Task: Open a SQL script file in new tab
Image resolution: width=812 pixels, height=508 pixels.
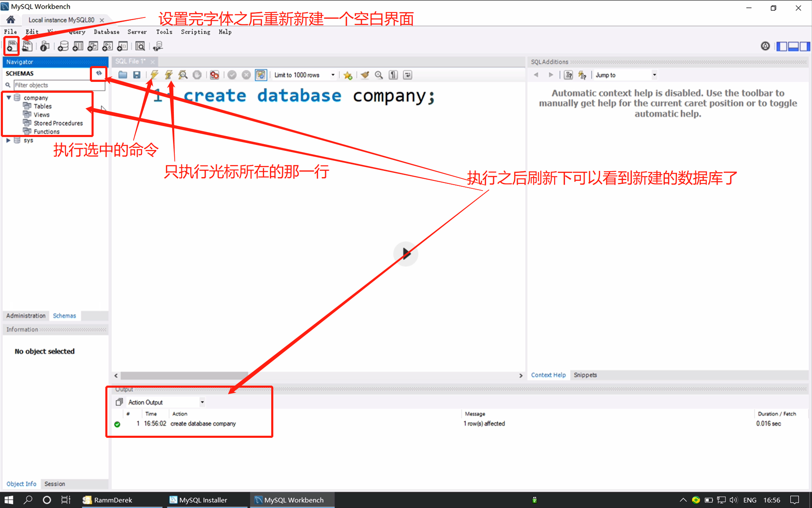Action: point(27,46)
